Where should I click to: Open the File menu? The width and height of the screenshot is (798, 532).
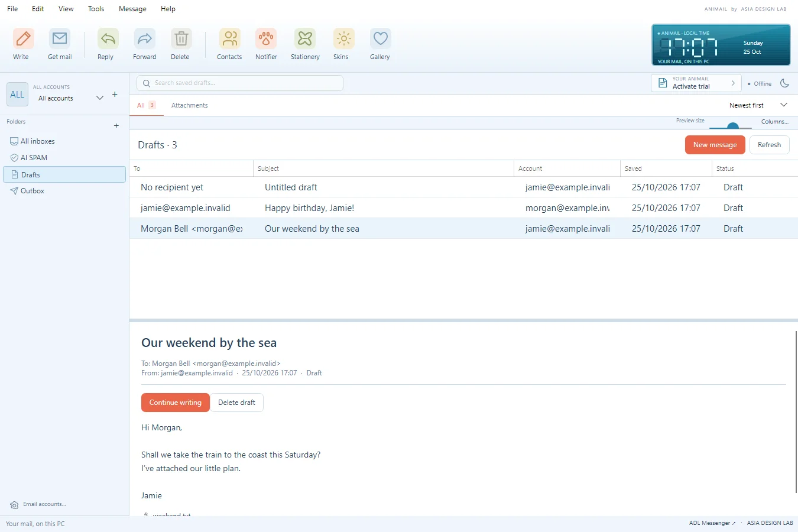pos(12,9)
